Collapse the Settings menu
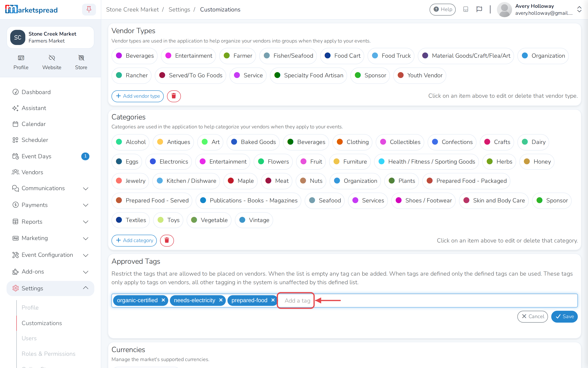Screen dimensions: 588x368 pos(51,288)
